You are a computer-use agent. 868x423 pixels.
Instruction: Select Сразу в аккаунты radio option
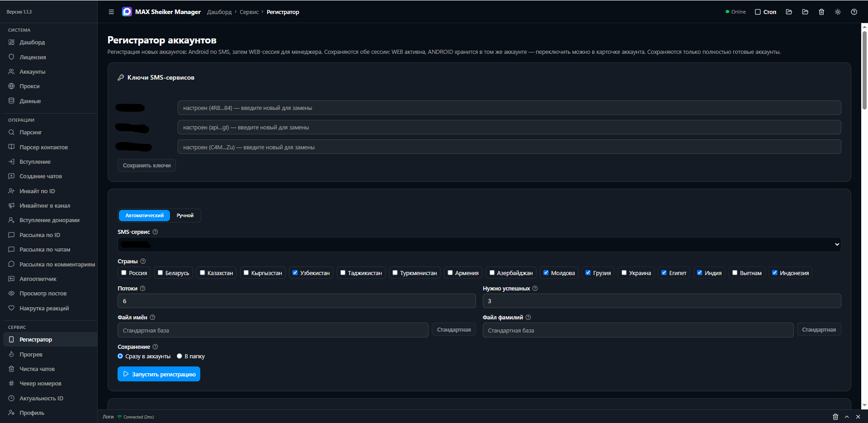[x=120, y=356]
